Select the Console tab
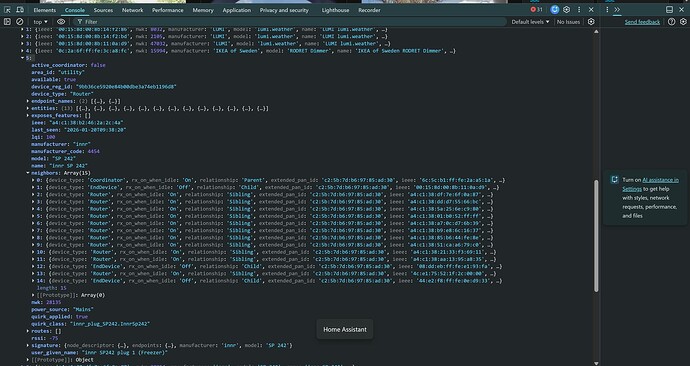 (75, 10)
